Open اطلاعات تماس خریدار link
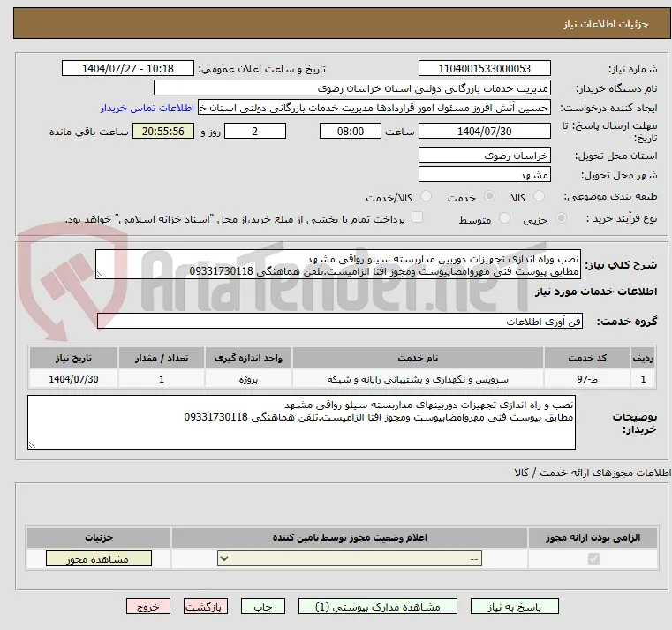 (147, 108)
